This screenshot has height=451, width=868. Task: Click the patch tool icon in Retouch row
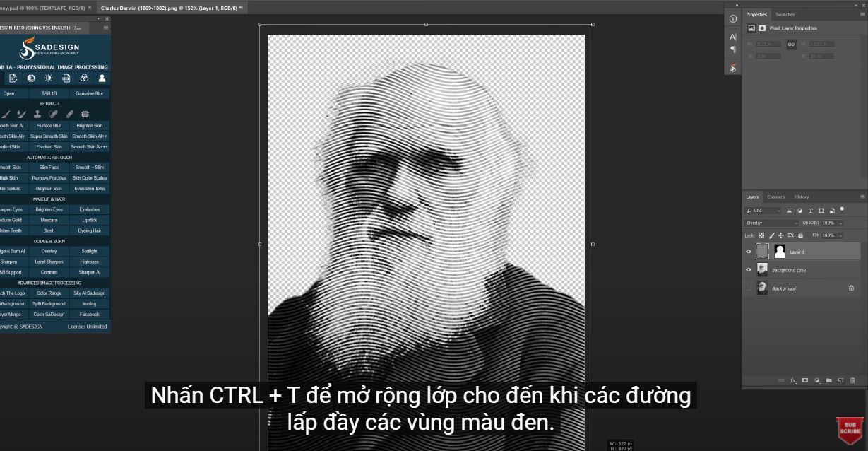pyautogui.click(x=69, y=114)
